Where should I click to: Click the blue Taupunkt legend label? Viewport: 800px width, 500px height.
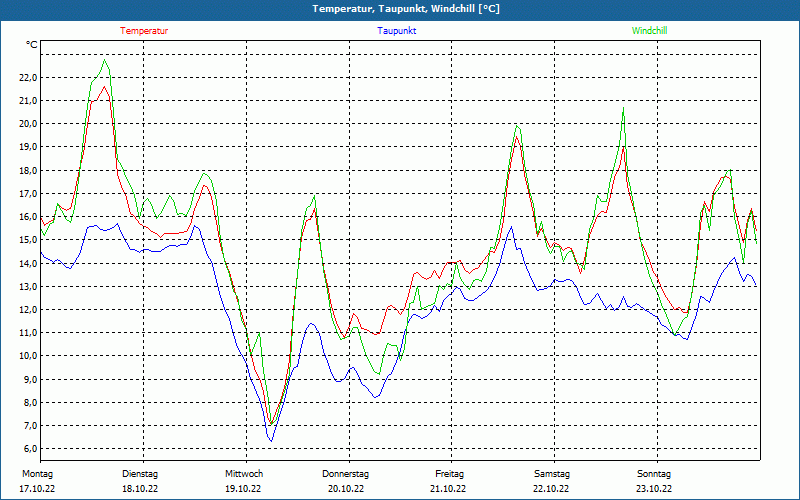click(396, 31)
